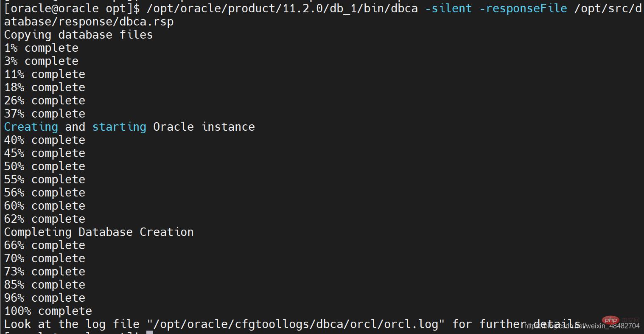Image resolution: width=644 pixels, height=334 pixels.
Task: Click the "37% complete" line
Action: point(45,113)
